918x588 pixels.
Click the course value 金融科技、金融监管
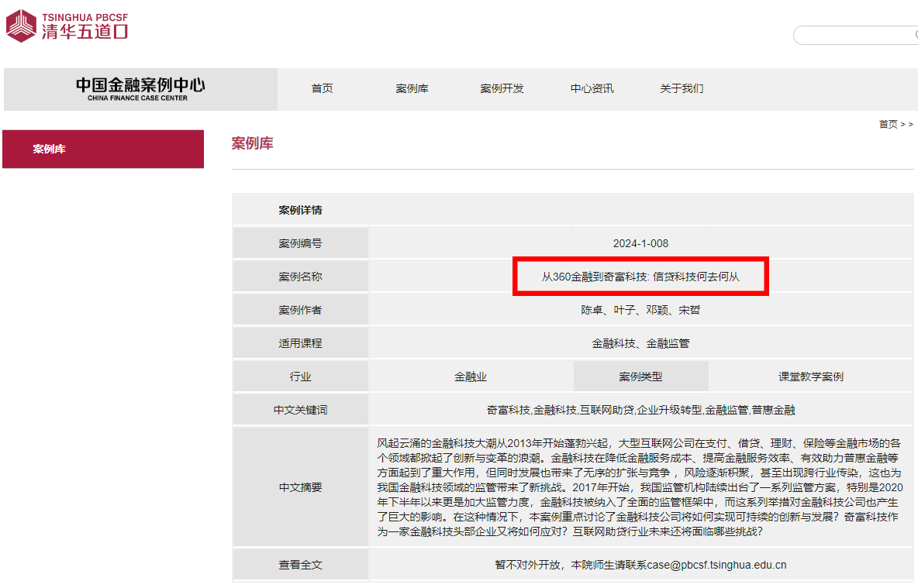[640, 343]
